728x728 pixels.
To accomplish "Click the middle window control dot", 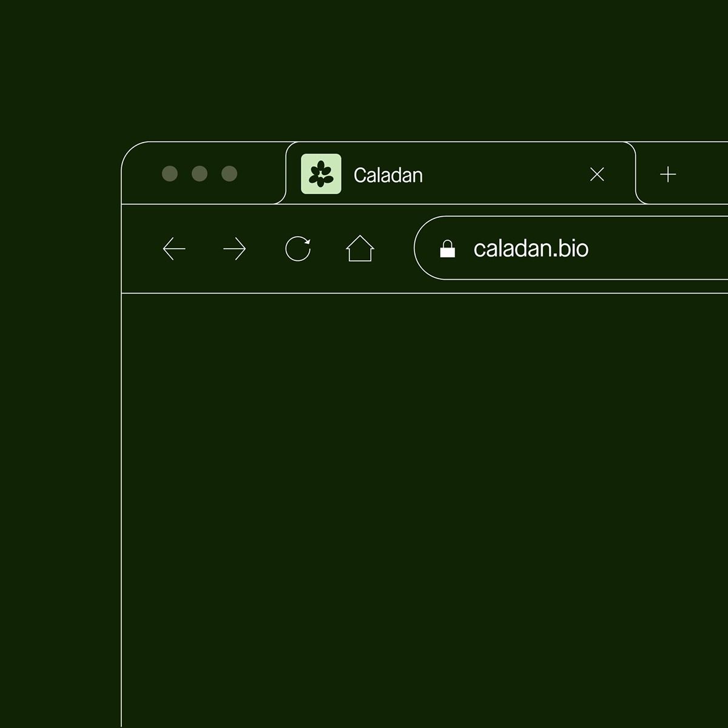I will click(x=200, y=174).
